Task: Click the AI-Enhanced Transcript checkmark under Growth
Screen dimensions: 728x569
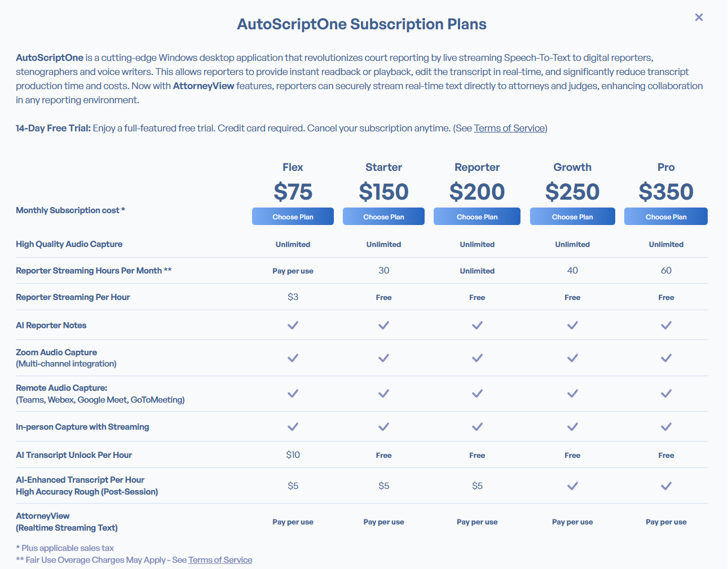Action: pos(572,486)
